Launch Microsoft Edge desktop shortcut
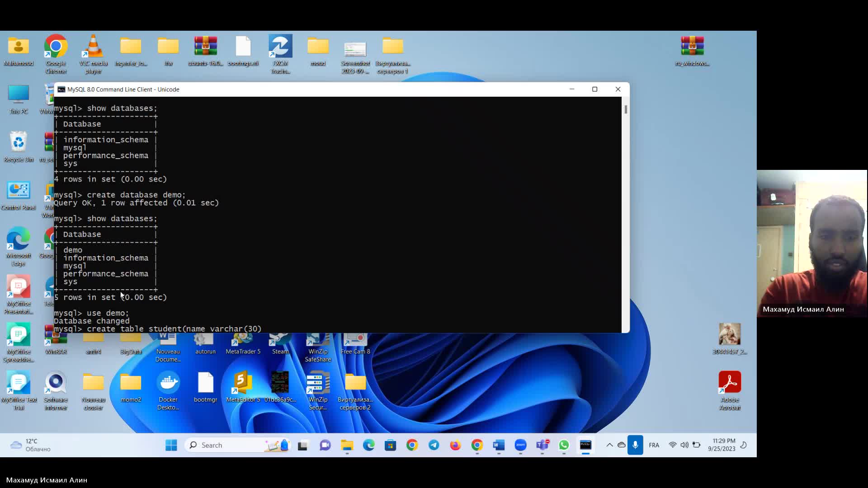This screenshot has width=868, height=488. click(x=19, y=247)
